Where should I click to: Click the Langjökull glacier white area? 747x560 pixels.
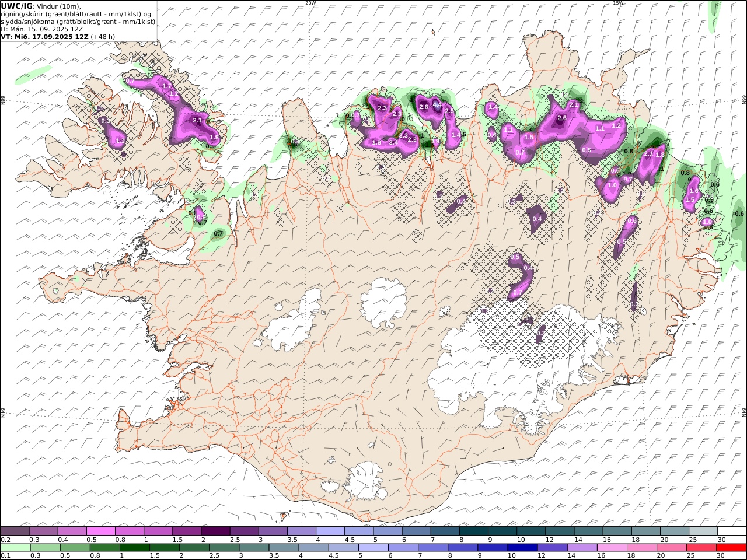(x=292, y=321)
